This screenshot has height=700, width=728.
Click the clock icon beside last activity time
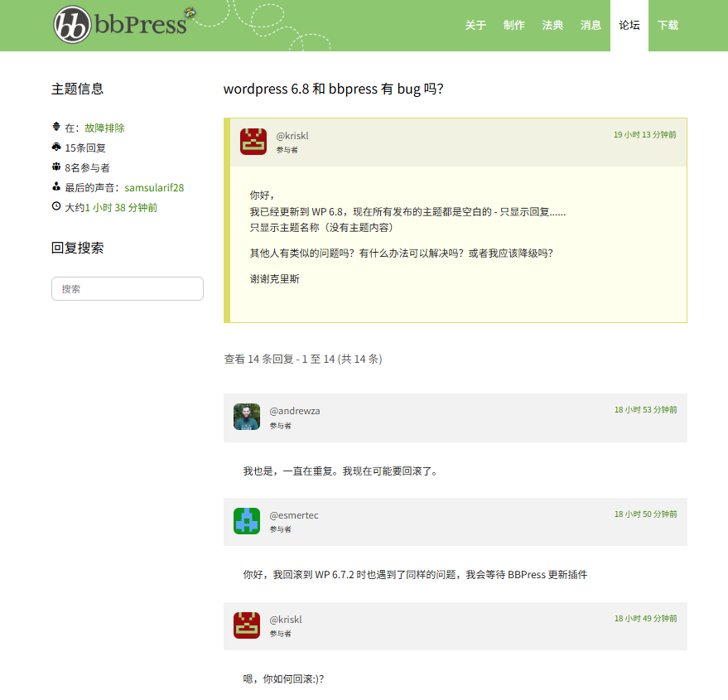click(x=56, y=206)
